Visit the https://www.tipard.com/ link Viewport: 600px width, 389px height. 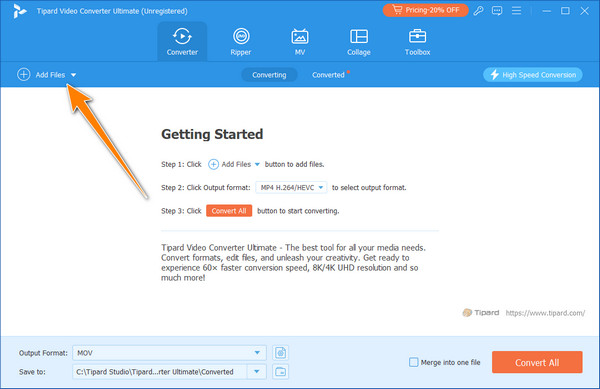545,313
